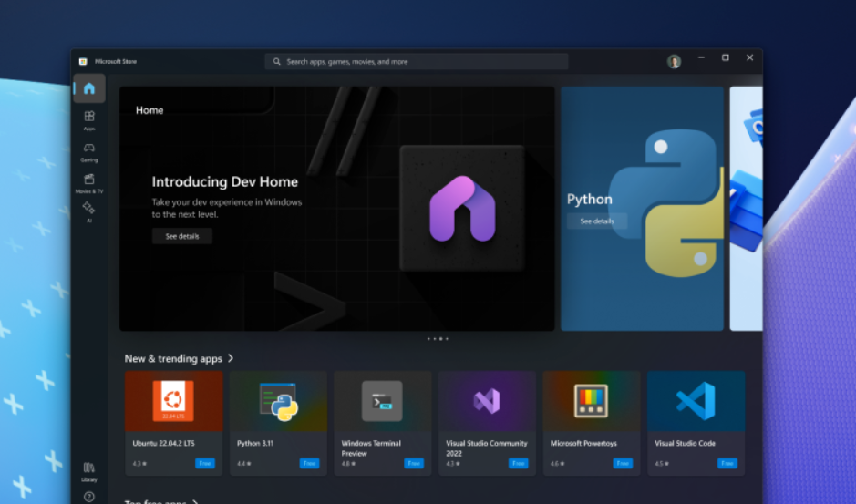Click Free button for Ubuntu 22.04.2 LTS
856x504 pixels.
click(x=205, y=463)
